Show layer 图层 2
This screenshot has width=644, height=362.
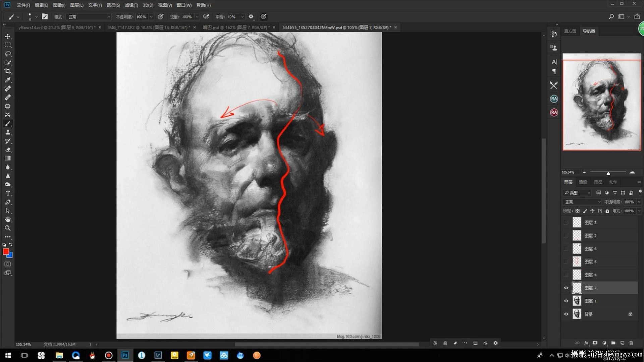566,236
